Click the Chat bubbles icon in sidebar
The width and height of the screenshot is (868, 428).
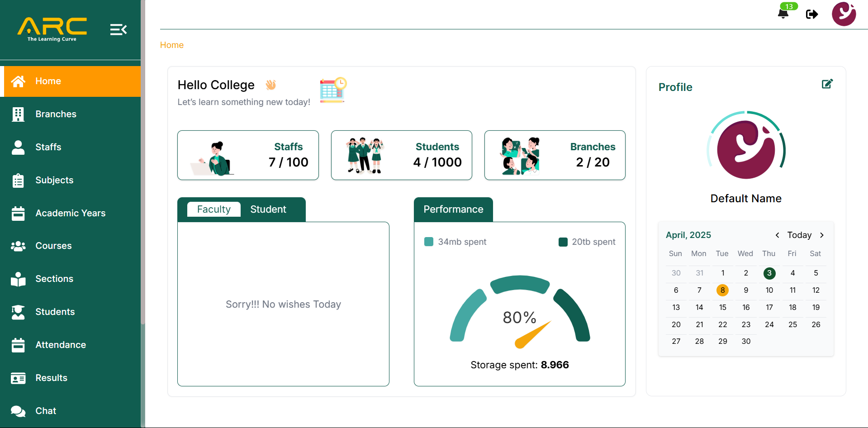(x=18, y=411)
